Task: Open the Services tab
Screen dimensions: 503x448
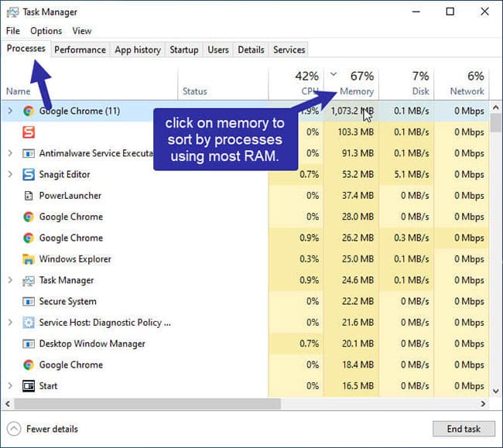Action: [289, 50]
